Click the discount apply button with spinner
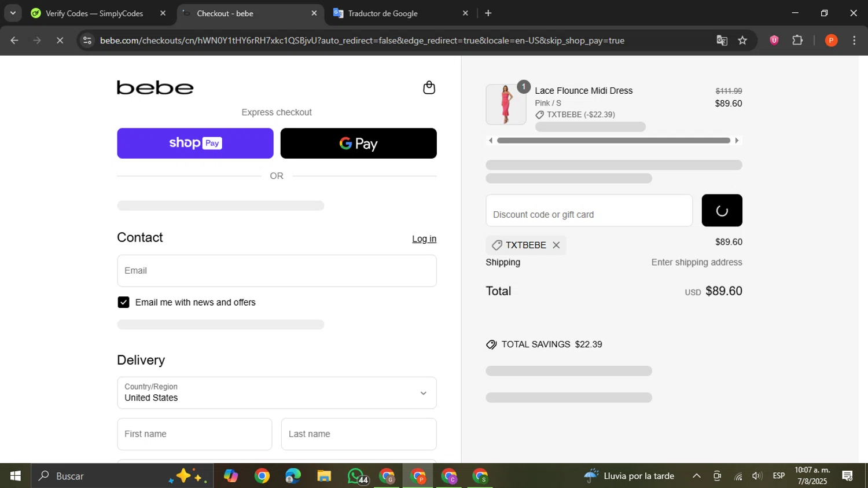The height and width of the screenshot is (488, 868). (722, 210)
